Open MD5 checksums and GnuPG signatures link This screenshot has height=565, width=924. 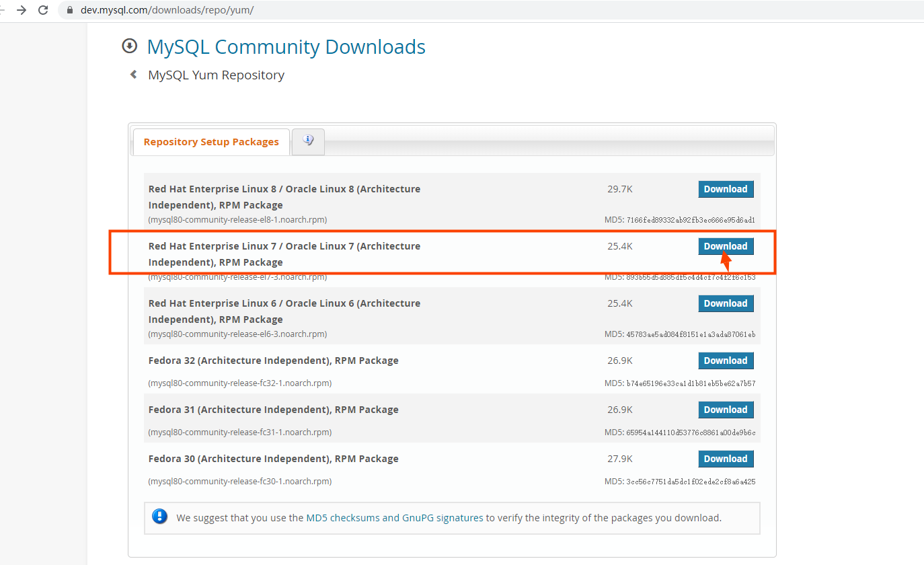click(395, 518)
